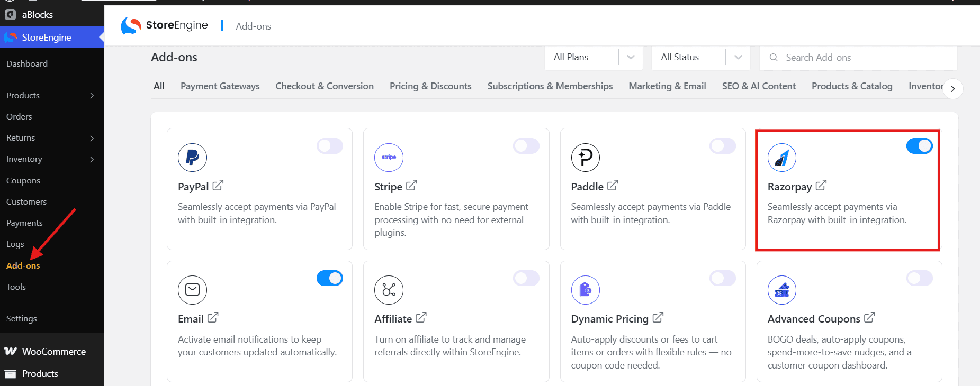
Task: Click the Stripe logo icon
Action: pyautogui.click(x=389, y=158)
